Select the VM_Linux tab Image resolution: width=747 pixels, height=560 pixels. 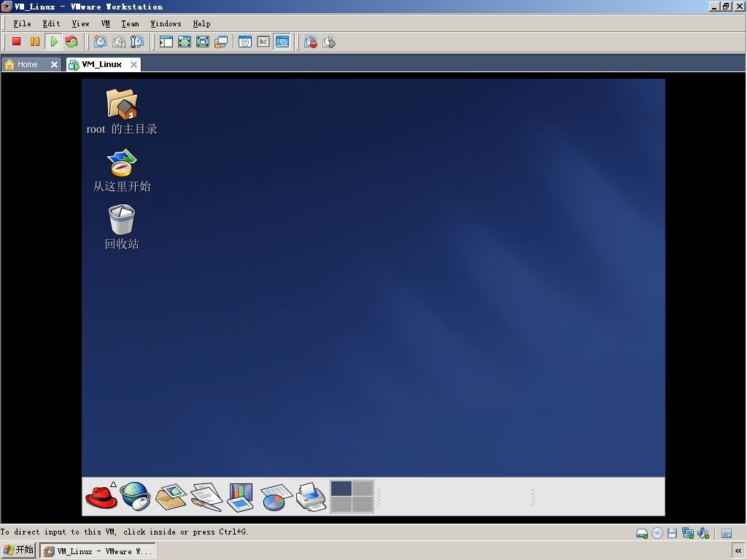click(x=101, y=64)
